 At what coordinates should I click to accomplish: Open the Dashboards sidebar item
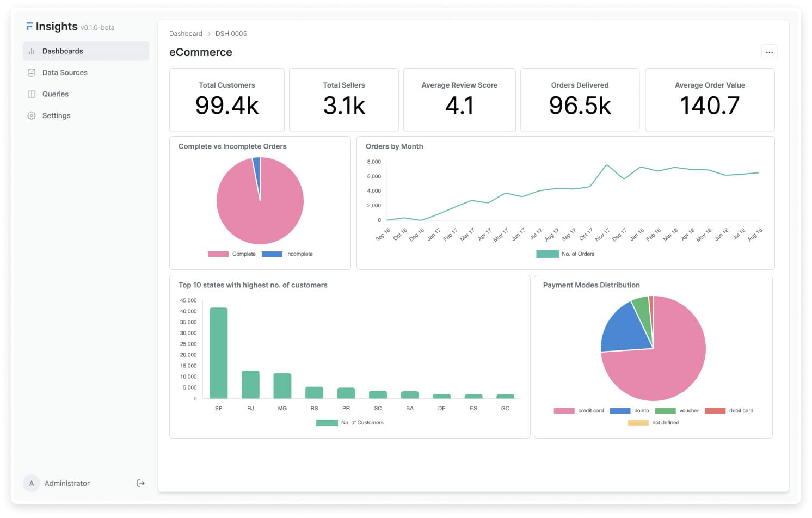[x=86, y=51]
